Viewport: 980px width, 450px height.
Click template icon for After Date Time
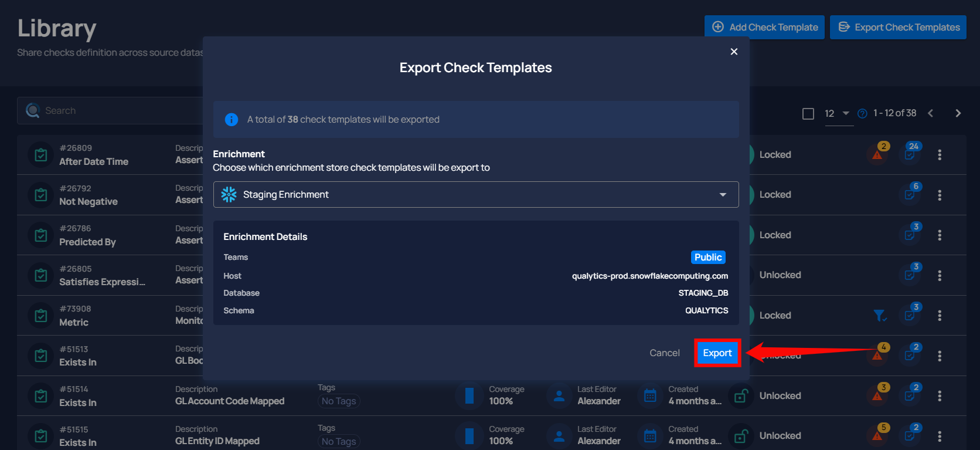tap(41, 155)
